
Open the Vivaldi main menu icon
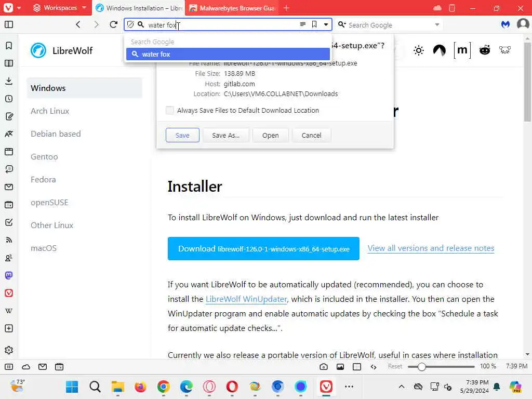click(8, 8)
